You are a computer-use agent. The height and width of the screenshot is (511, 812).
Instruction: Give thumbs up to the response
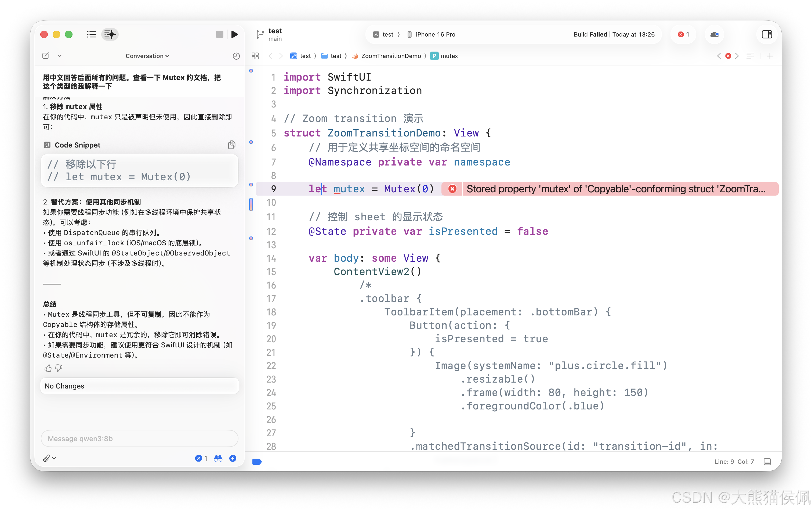(48, 368)
